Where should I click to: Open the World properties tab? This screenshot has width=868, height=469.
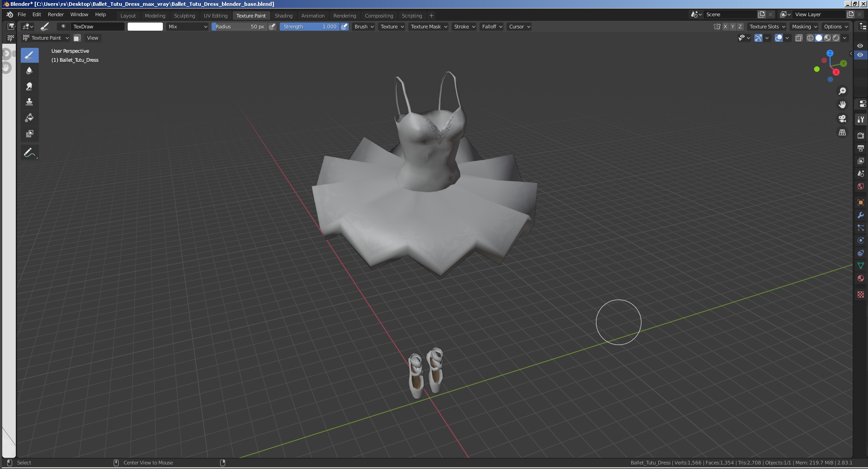tap(861, 186)
